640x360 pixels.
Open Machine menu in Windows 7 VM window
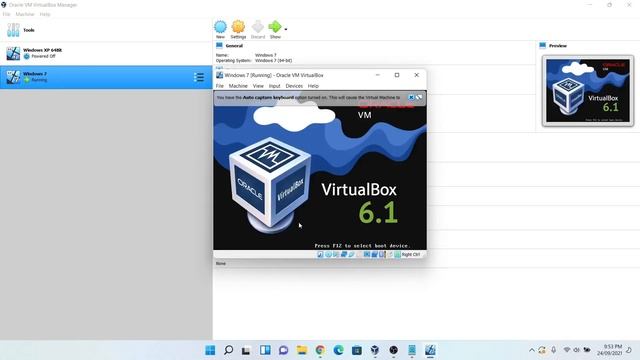[238, 86]
